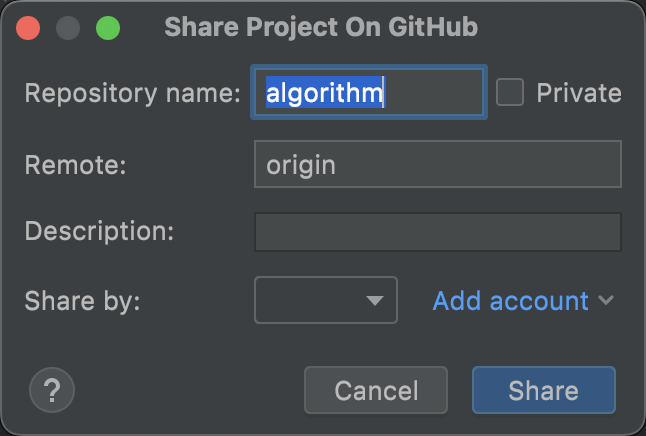Click the Share Project On GitHub title

[320, 28]
